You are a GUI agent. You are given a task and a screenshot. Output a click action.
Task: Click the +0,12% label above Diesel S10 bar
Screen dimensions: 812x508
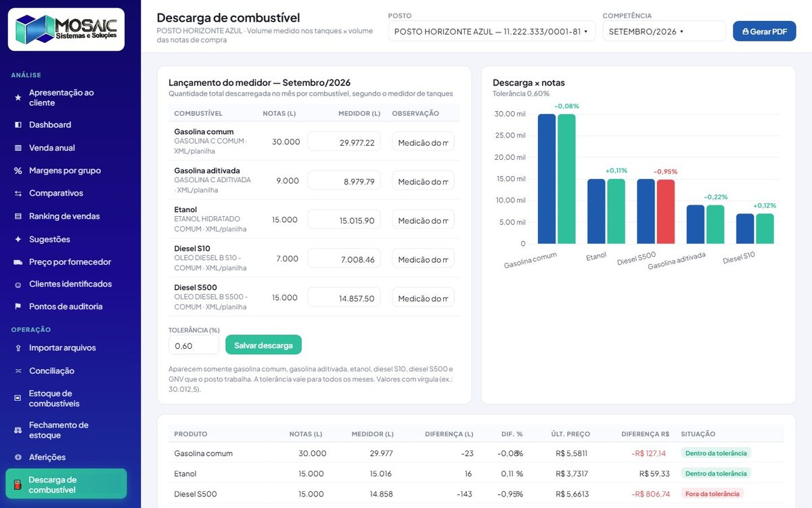pos(765,205)
